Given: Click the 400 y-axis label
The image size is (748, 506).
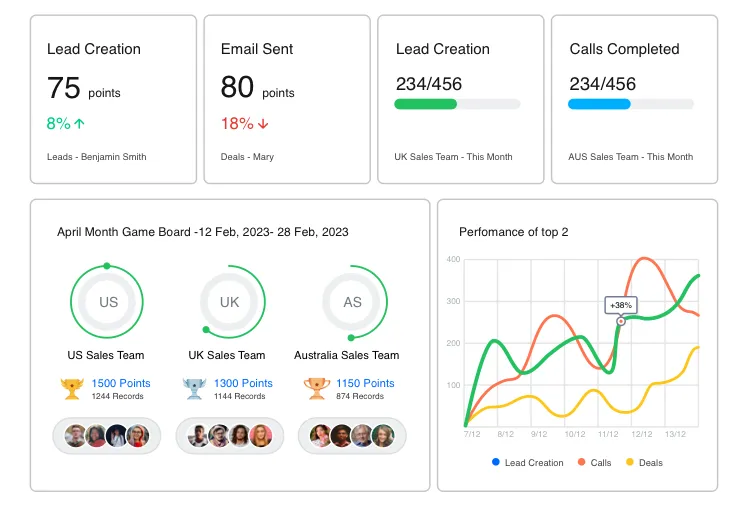Looking at the screenshot, I should pyautogui.click(x=453, y=259).
